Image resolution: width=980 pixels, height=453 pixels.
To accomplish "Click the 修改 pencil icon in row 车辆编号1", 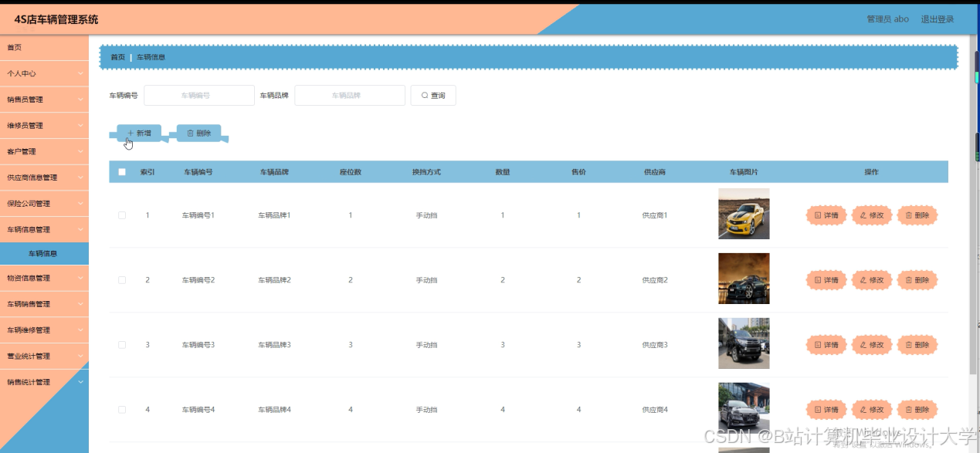I will pos(863,215).
